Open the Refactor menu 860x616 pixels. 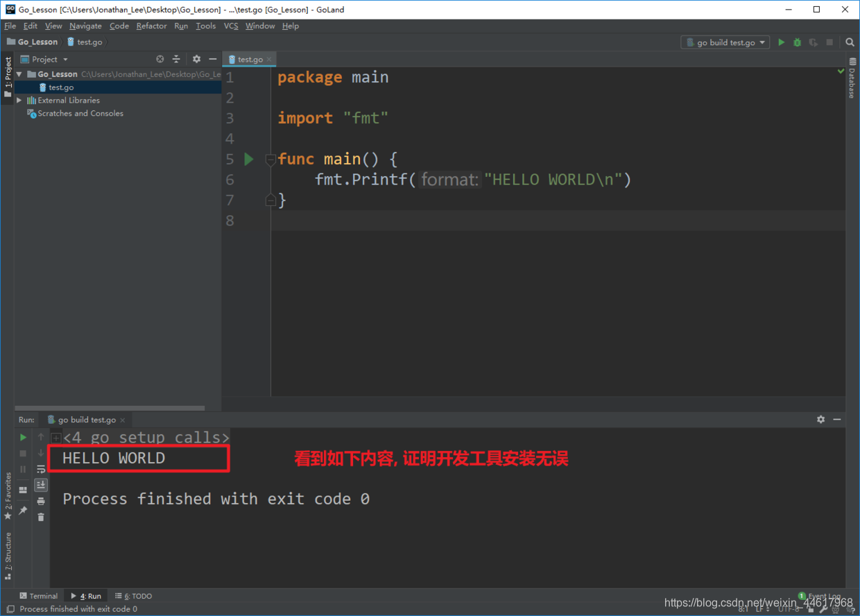(x=151, y=26)
